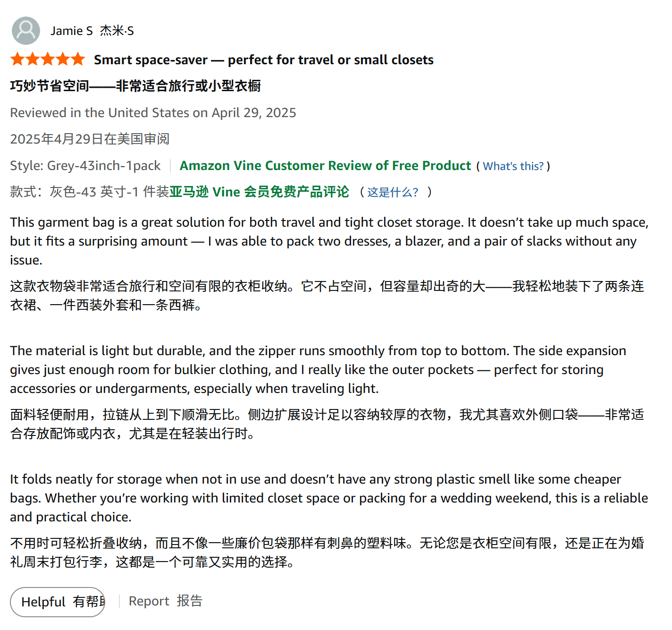672x630 pixels.
Task: Click the Chinese date line 2025年4月29日在美国审阅
Action: pyautogui.click(x=90, y=139)
